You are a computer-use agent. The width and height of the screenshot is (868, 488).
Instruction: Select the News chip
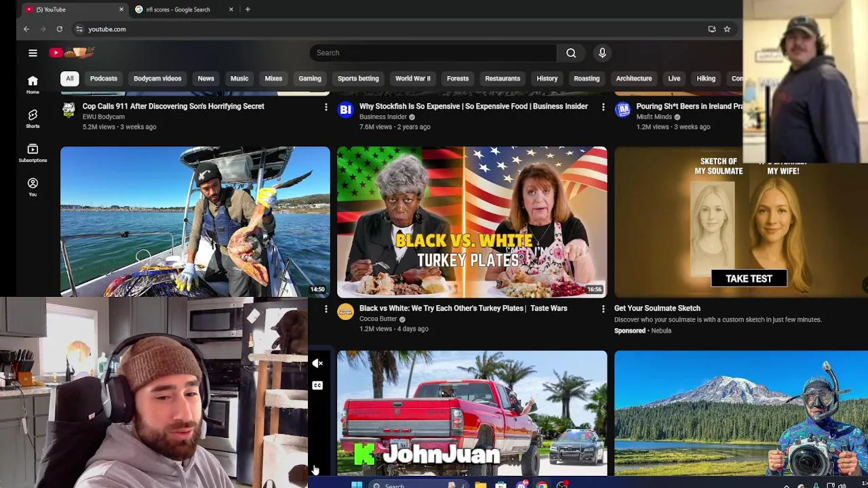(x=205, y=79)
